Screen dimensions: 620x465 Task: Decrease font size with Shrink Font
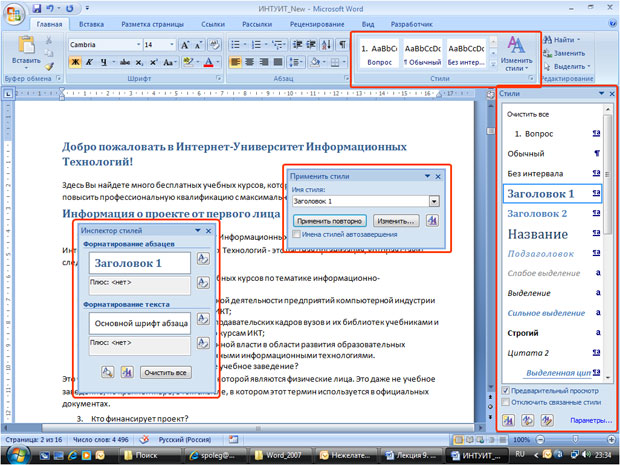198,45
